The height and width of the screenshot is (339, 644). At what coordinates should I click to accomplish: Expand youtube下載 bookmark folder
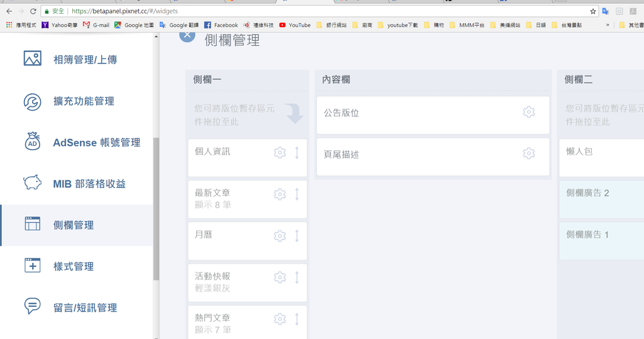tap(397, 25)
